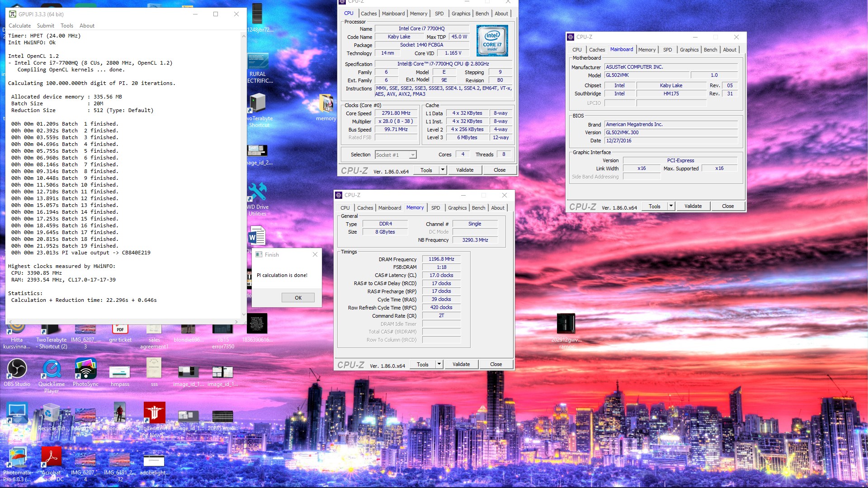Click the American Megatrends Inc. BIOS brand
Screen dimensions: 868x488
pos(671,124)
